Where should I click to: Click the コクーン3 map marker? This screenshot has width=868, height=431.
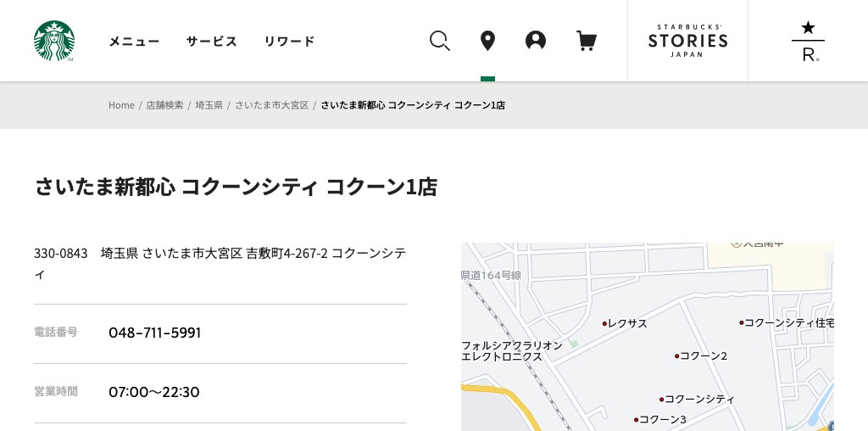(x=660, y=420)
